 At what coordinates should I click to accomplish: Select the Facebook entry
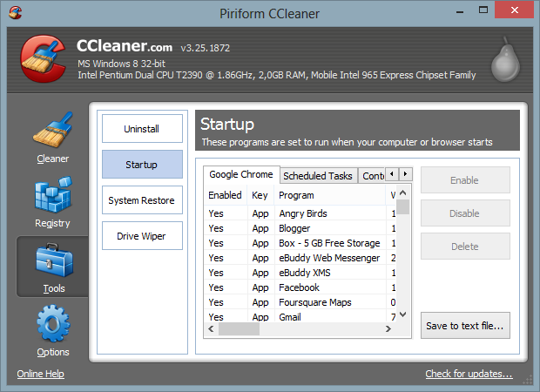pos(300,287)
